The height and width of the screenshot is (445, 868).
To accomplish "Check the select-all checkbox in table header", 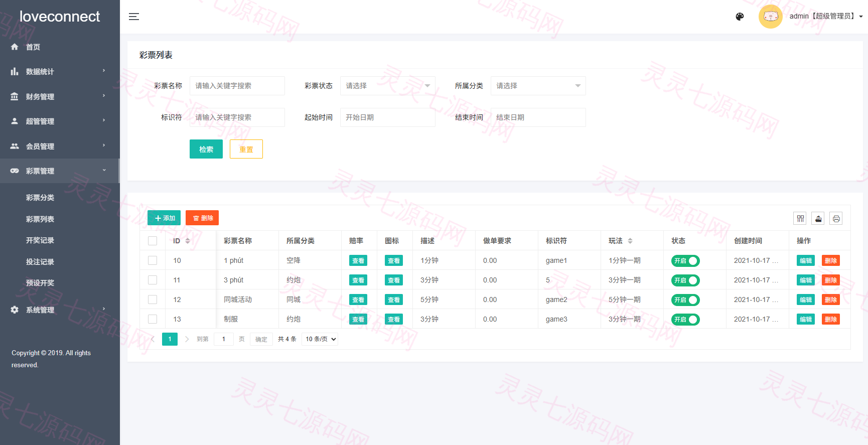I will click(x=153, y=241).
